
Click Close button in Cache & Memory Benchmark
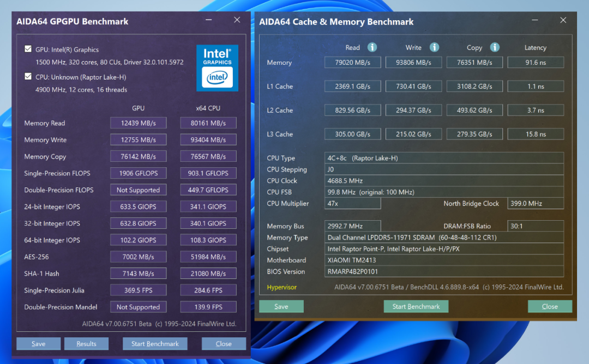[x=550, y=307]
